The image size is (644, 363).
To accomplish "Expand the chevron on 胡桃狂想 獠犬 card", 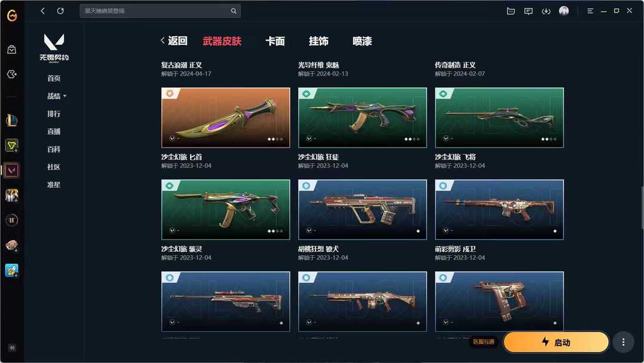I will 309,230.
